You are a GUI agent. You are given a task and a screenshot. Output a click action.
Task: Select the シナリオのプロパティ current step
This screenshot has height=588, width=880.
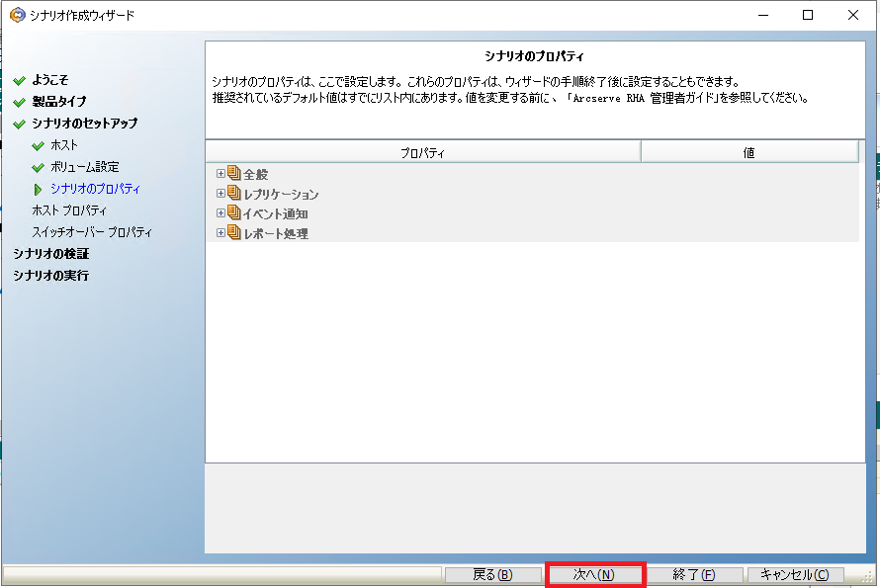(95, 189)
